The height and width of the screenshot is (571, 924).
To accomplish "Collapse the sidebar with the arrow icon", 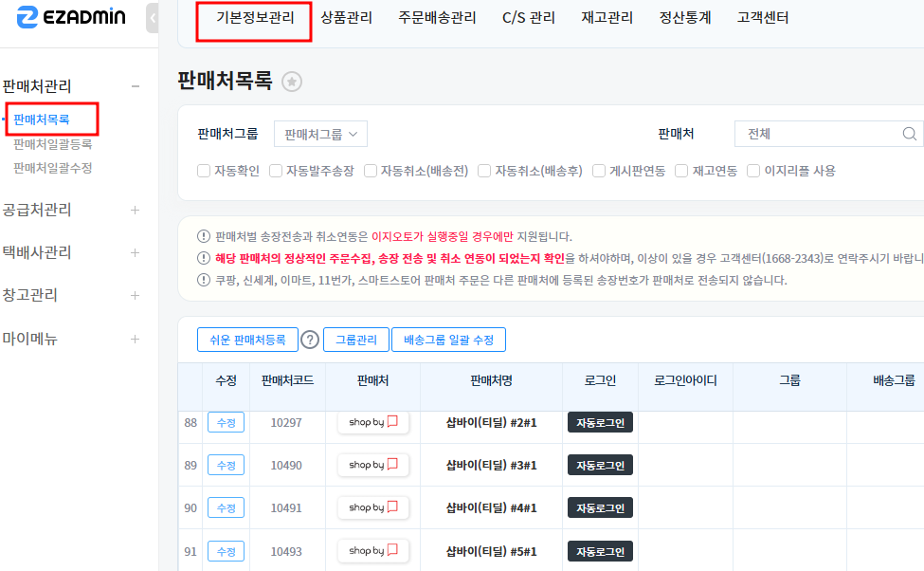I will coord(154,18).
